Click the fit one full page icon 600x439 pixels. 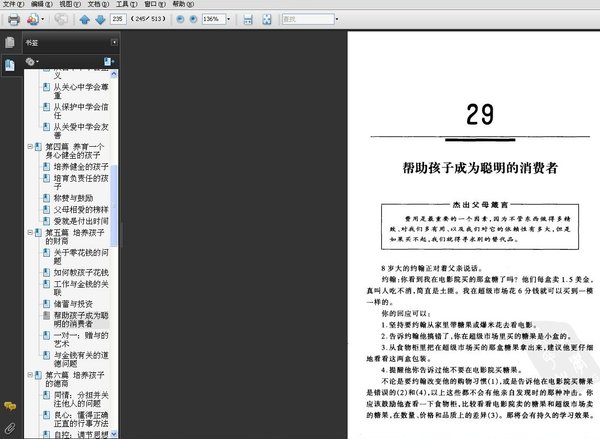coord(267,19)
